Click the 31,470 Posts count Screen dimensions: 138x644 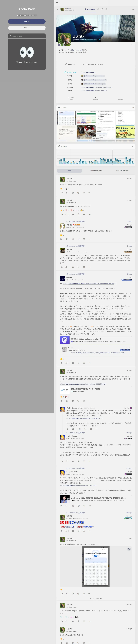pyautogui.click(x=71, y=98)
